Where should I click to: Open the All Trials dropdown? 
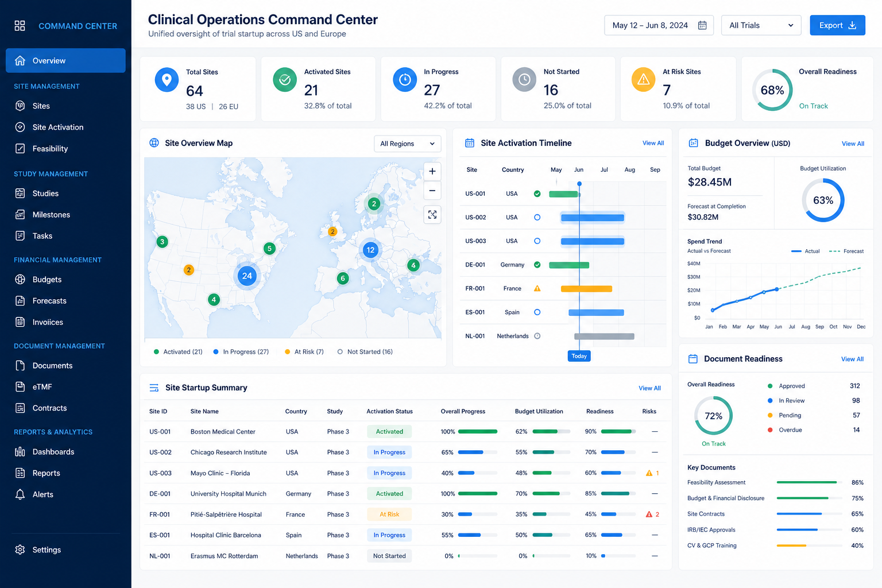[x=761, y=25]
